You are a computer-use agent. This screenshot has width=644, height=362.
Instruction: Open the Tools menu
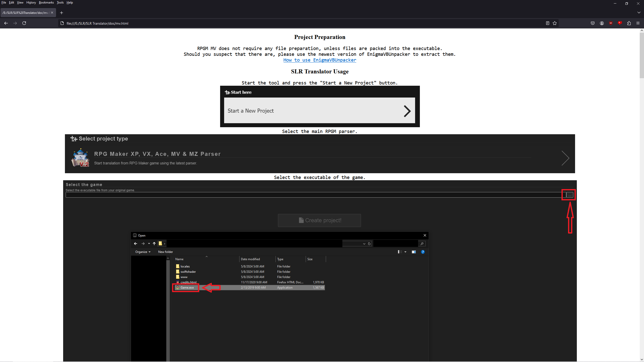point(60,3)
